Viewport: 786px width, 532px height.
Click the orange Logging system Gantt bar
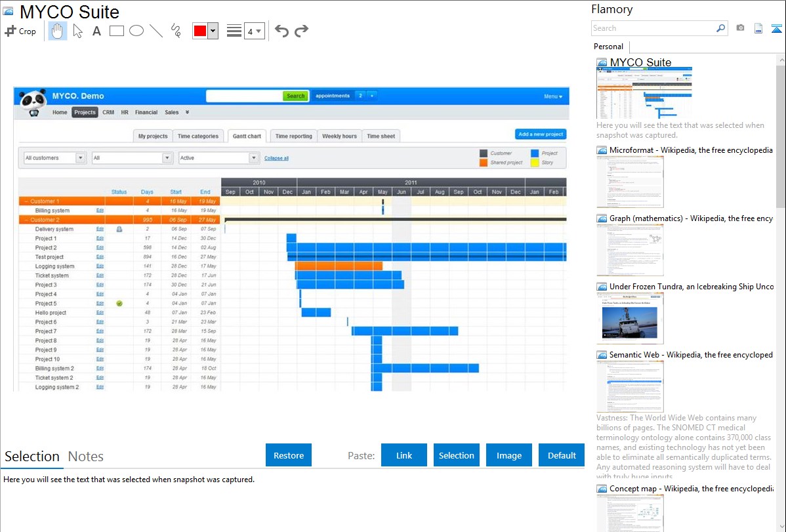pyautogui.click(x=339, y=266)
